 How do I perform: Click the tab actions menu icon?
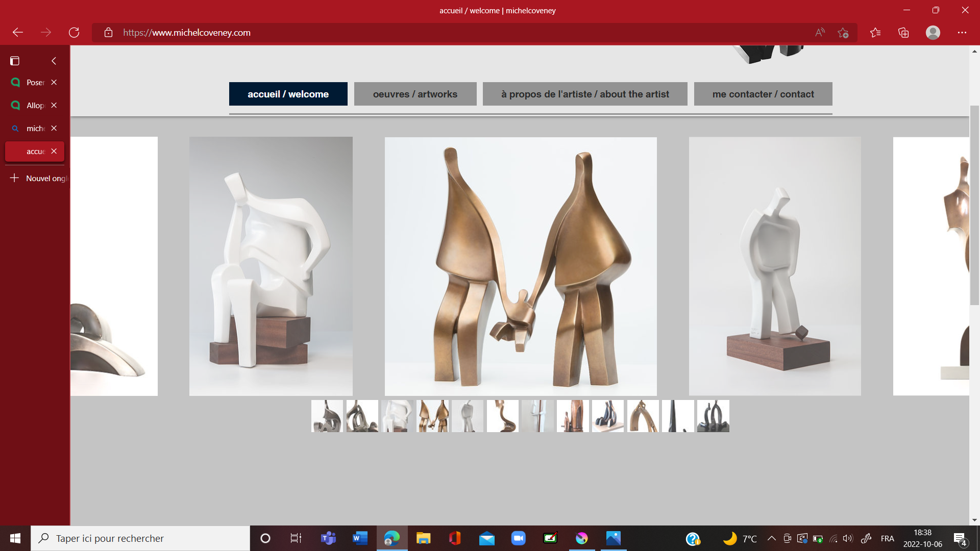tap(15, 61)
